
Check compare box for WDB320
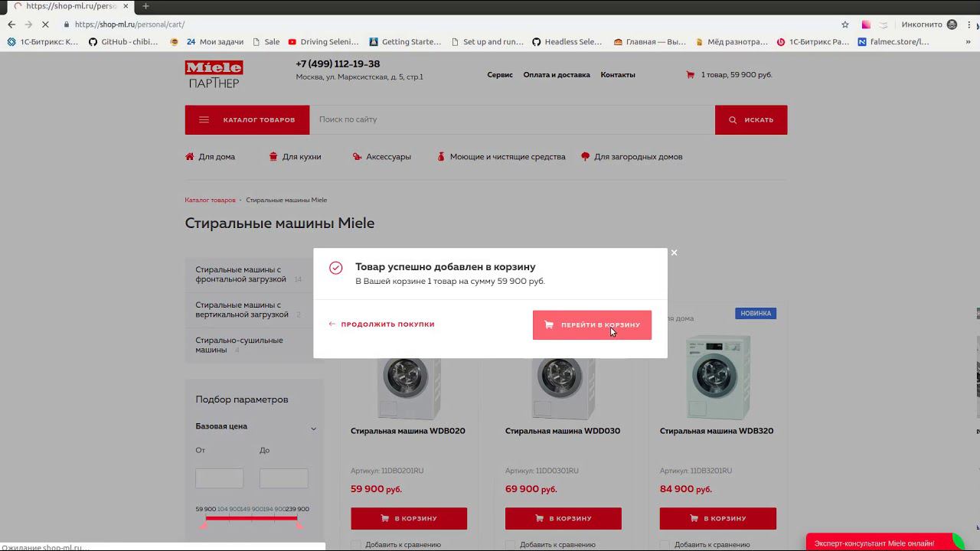665,545
